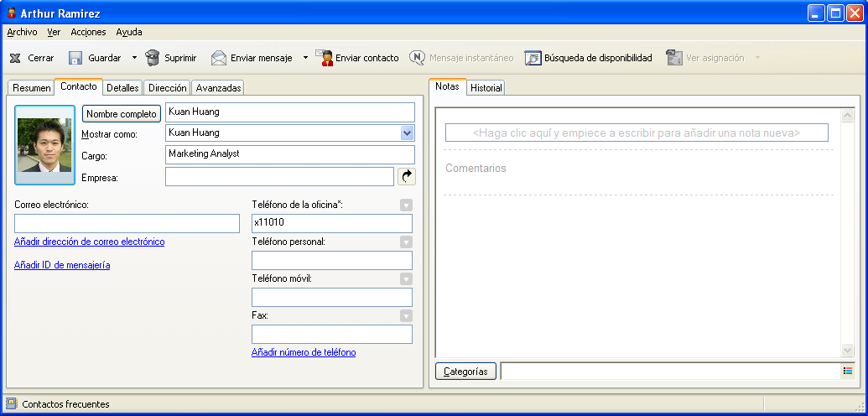868x416 pixels.
Task: Click the Cargo field with Marketing Analyst
Action: click(290, 154)
